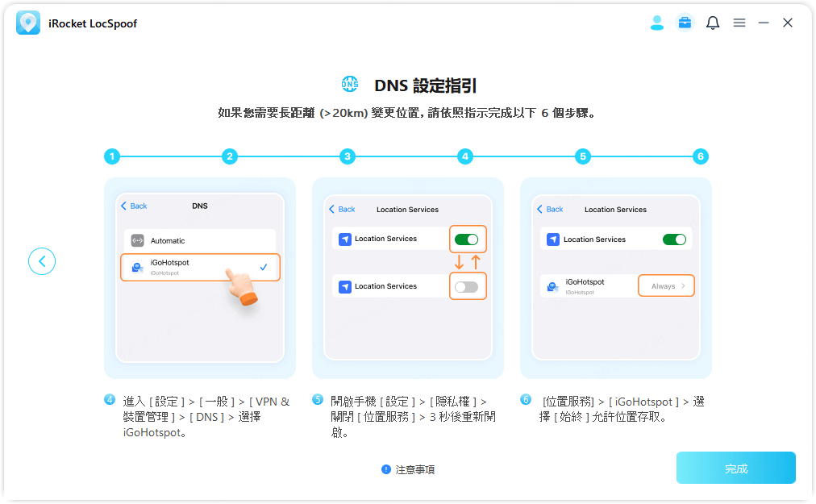This screenshot has width=816, height=504.
Task: Open the user account profile icon
Action: 657,23
